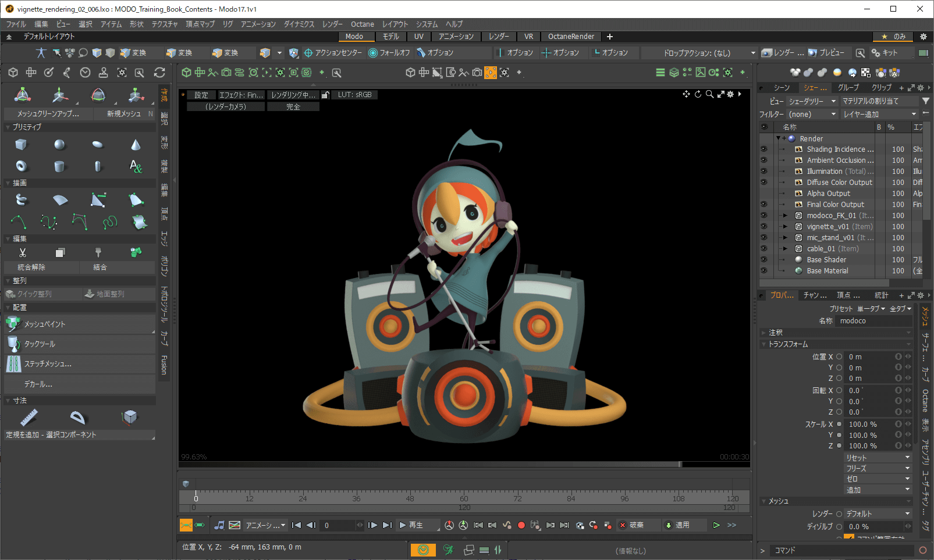Viewport: 934px width, 560px height.
Task: Open the Freeze transform dropdown
Action: pyautogui.click(x=878, y=468)
